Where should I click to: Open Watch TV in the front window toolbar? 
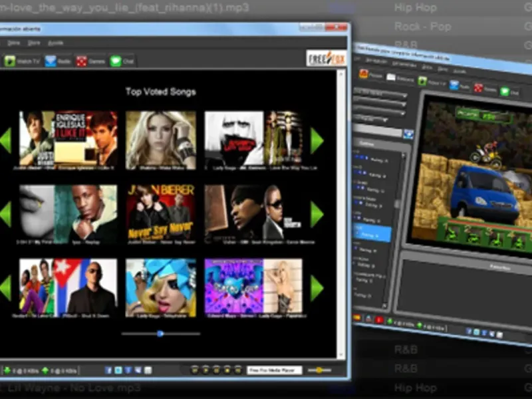[23, 61]
